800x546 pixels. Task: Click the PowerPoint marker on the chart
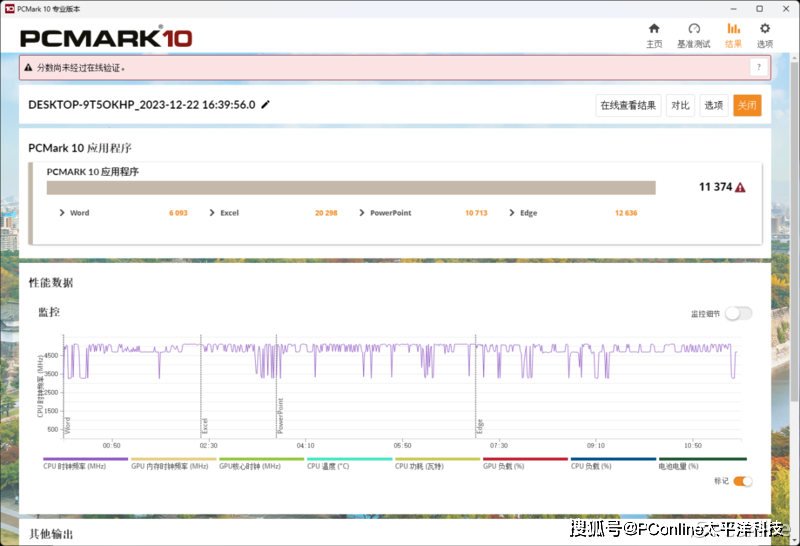point(280,416)
